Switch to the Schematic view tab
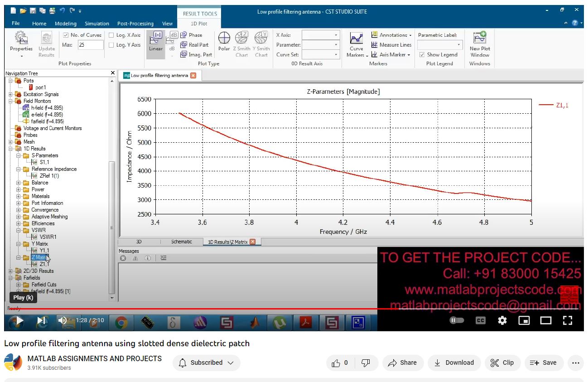This screenshot has width=588, height=382. pos(181,242)
